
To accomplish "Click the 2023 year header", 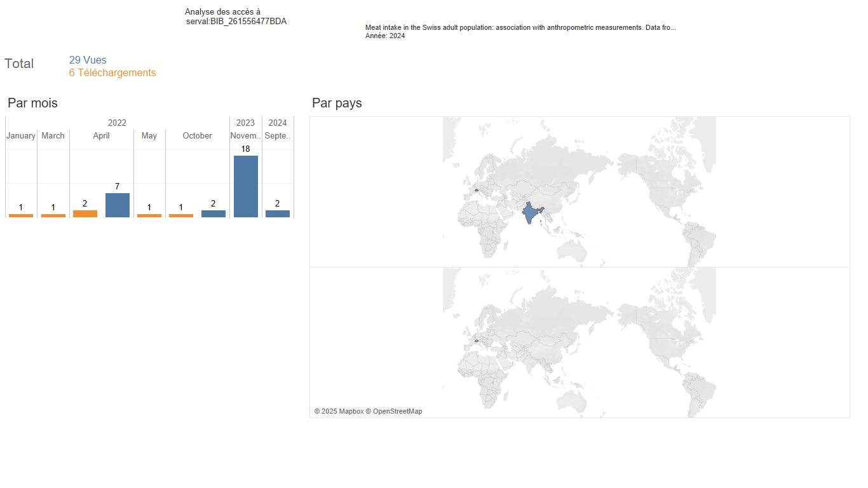I will click(x=245, y=123).
